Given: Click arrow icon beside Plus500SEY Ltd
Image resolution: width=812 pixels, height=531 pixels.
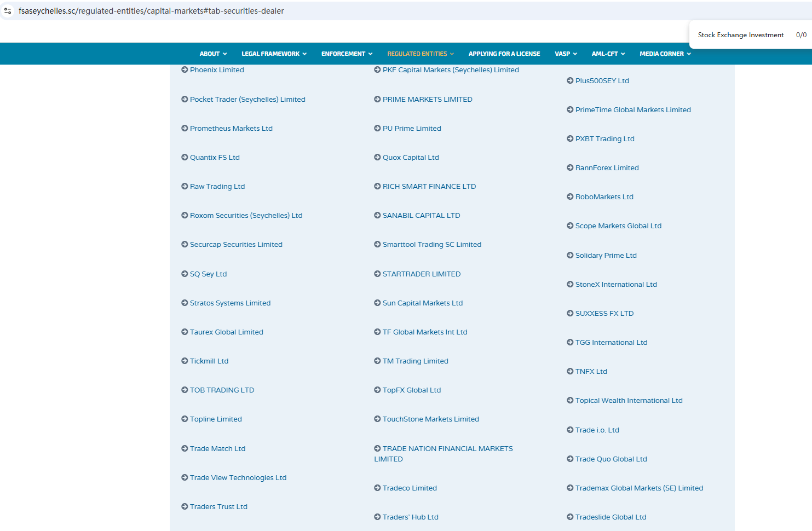Looking at the screenshot, I should click(x=570, y=80).
